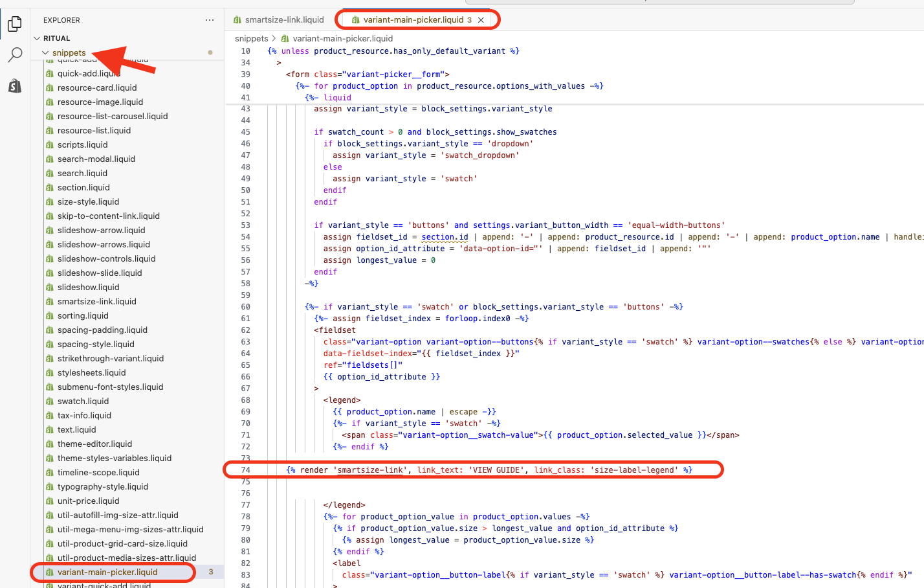Viewport: 924px width, 588px height.
Task: Collapse the RITUAL project root
Action: (37, 38)
